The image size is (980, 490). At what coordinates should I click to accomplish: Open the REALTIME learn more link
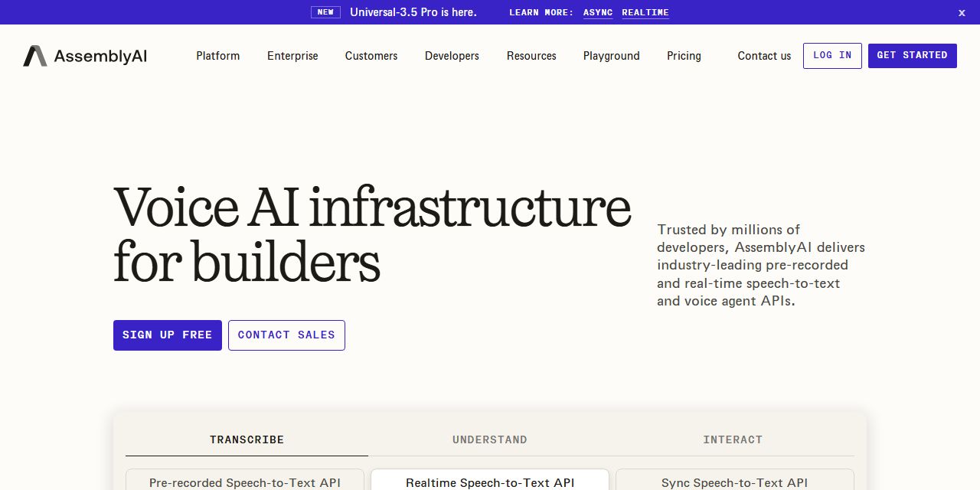click(x=645, y=12)
